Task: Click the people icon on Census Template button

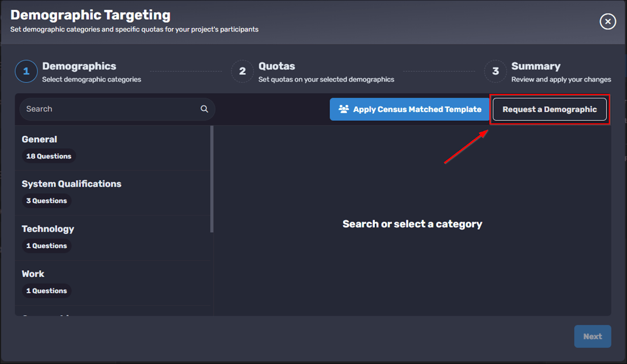Action: pyautogui.click(x=344, y=109)
